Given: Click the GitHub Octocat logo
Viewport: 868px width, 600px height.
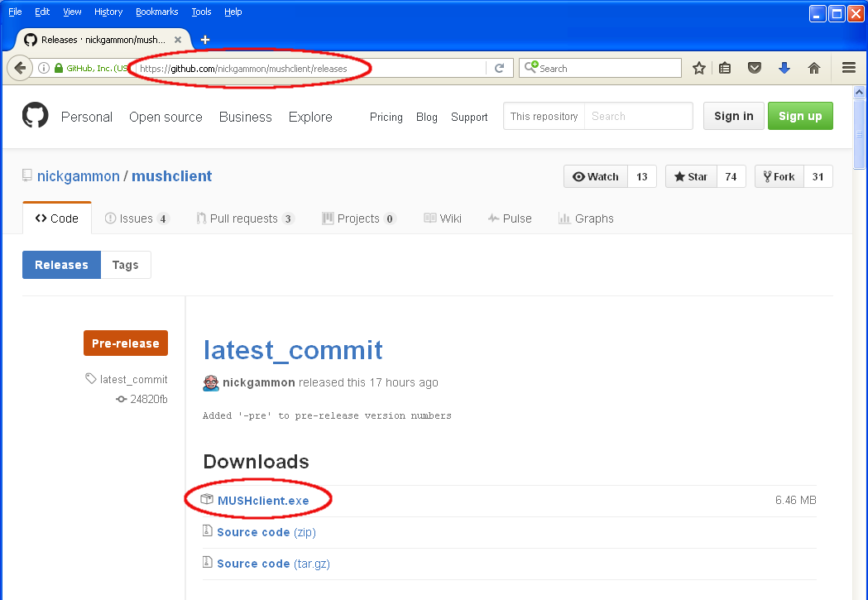Looking at the screenshot, I should 35,116.
